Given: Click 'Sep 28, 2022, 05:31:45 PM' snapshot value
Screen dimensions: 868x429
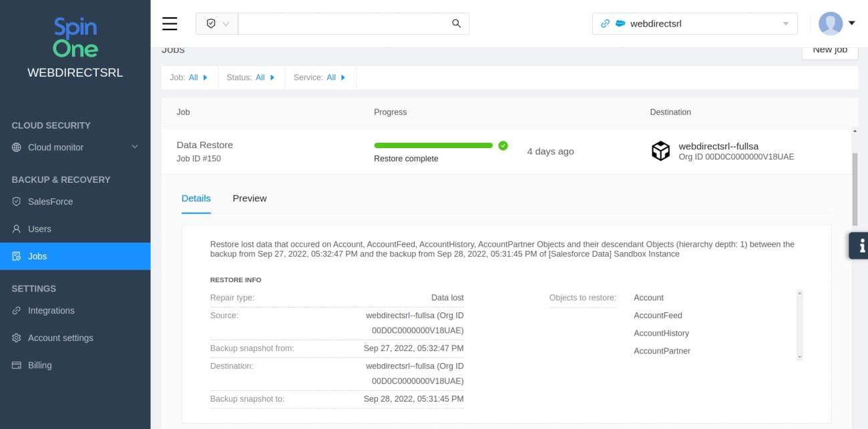Looking at the screenshot, I should click(414, 399).
